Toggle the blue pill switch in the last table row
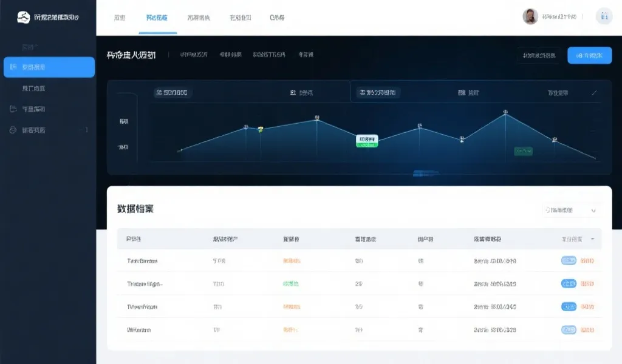This screenshot has width=622, height=364. 569,330
